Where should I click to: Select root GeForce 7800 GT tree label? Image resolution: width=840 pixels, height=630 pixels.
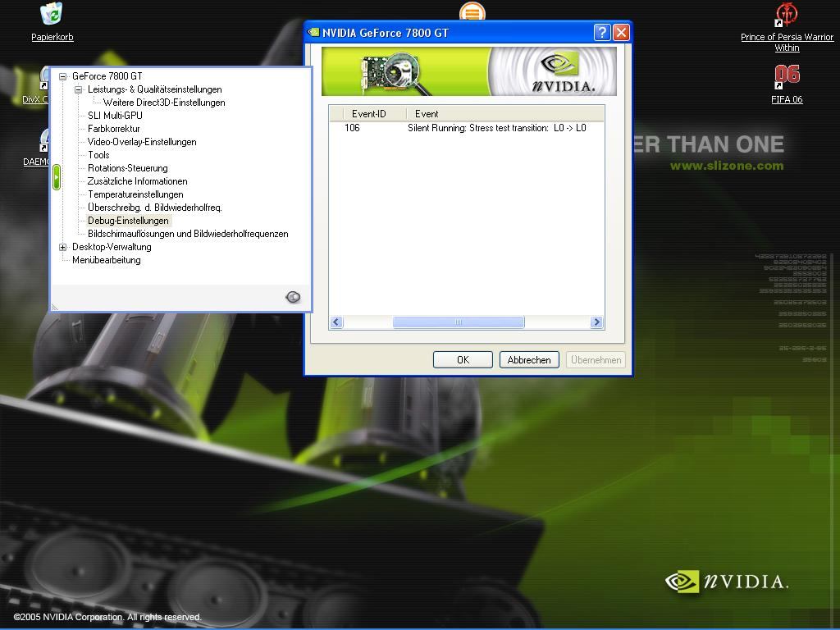tap(107, 76)
